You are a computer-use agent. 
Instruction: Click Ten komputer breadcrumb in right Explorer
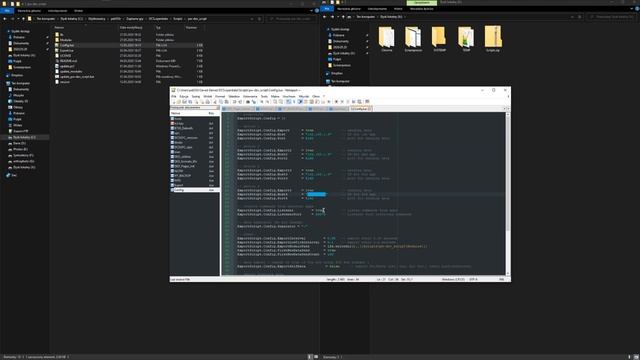coord(365,17)
